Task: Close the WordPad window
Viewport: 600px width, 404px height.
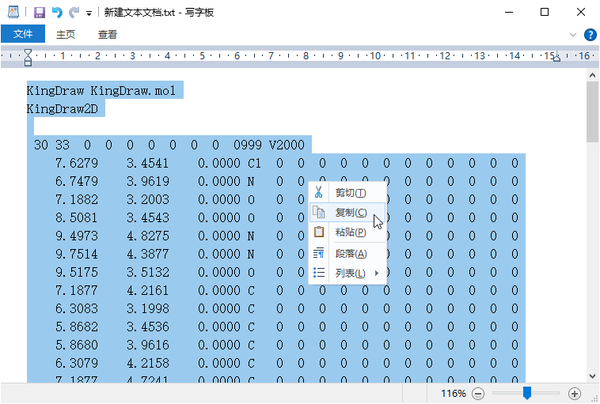Action: coord(581,12)
